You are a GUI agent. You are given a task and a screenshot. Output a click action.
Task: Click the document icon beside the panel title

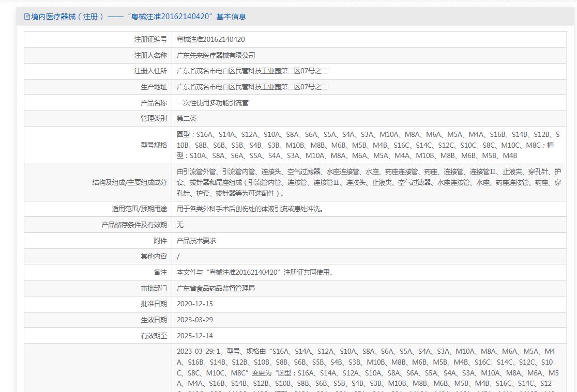point(27,17)
